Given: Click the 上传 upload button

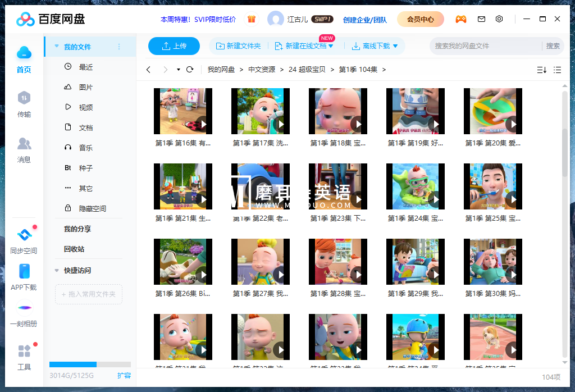Looking at the screenshot, I should coord(174,46).
